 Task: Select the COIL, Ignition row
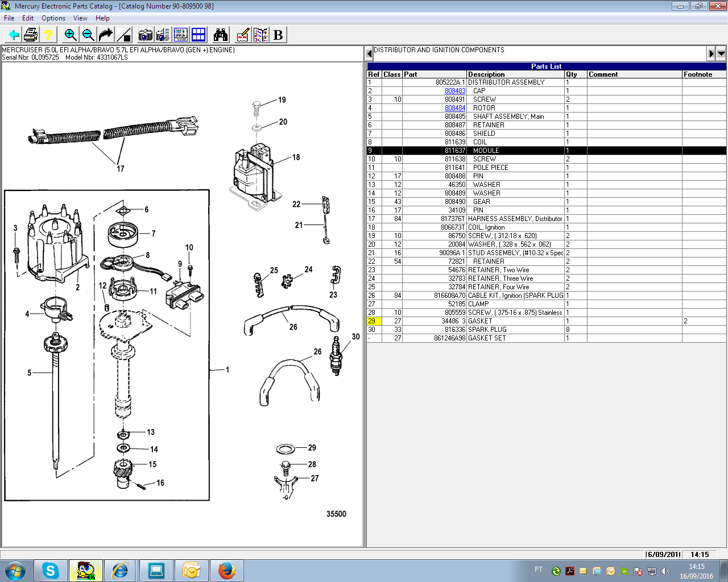(x=547, y=227)
